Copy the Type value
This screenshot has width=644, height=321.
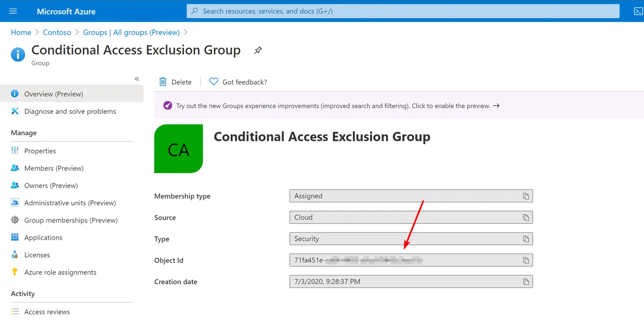pos(526,239)
